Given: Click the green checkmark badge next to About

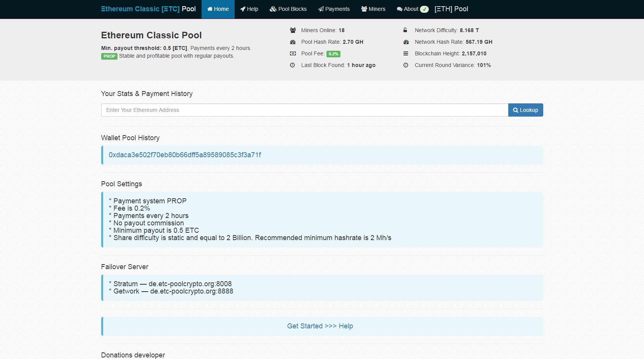Looking at the screenshot, I should pyautogui.click(x=425, y=9).
